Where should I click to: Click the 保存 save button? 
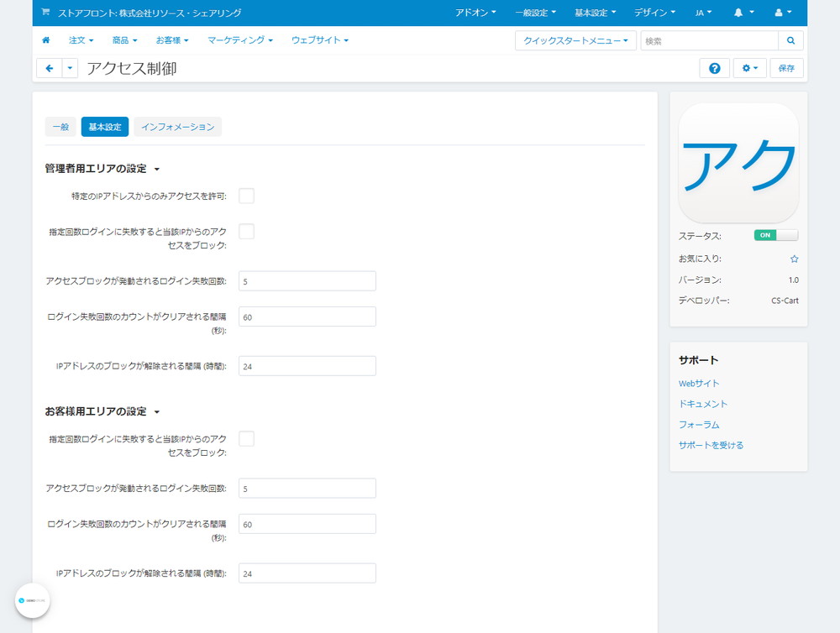(x=786, y=68)
